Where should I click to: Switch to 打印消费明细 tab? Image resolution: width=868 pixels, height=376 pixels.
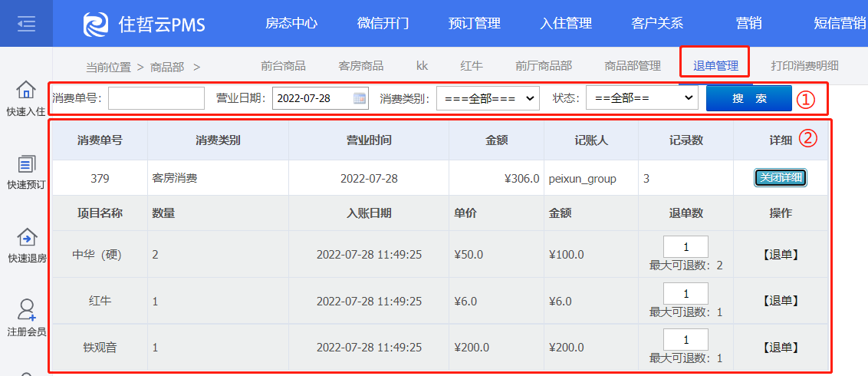point(805,66)
